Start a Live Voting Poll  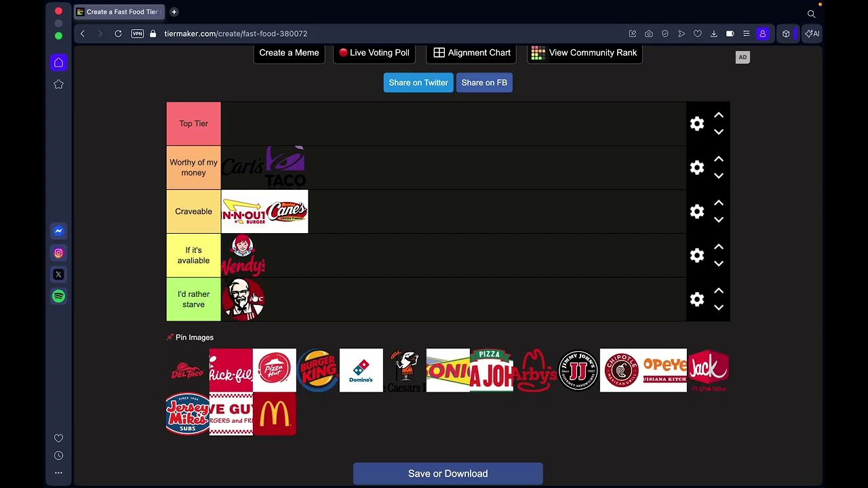pos(374,53)
